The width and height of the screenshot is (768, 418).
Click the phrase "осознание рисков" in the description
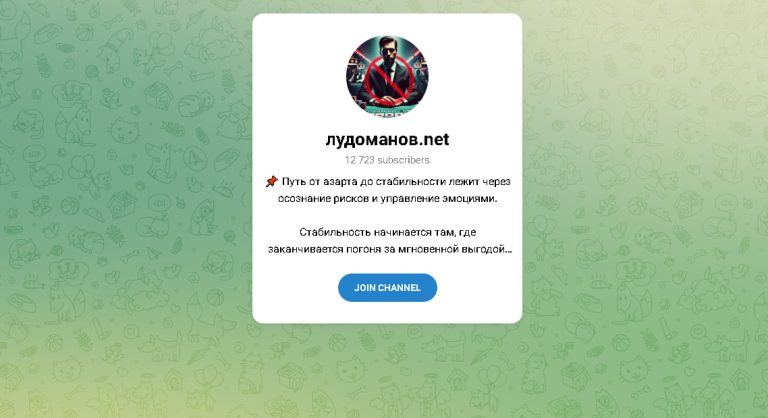coord(323,198)
